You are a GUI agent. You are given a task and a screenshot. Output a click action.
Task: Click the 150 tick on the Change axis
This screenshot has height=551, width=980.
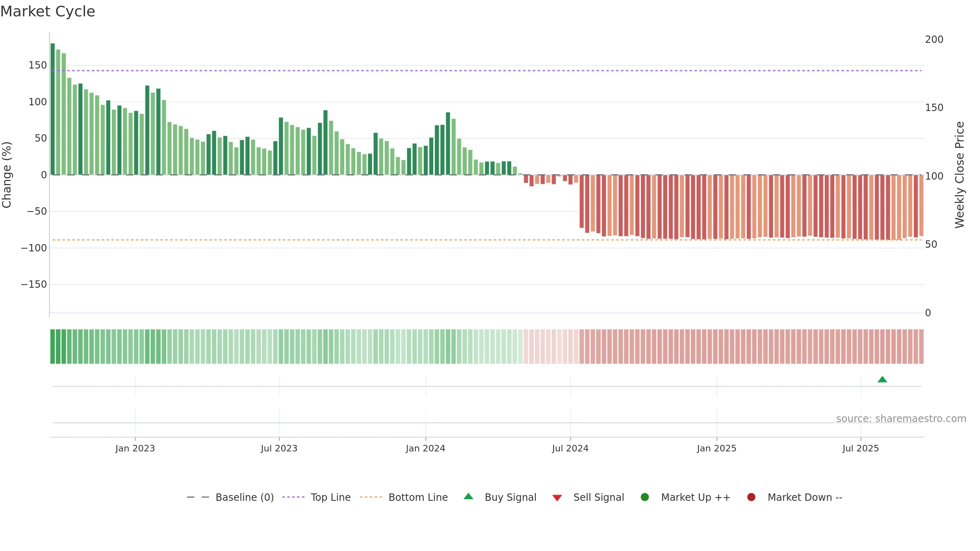pyautogui.click(x=38, y=65)
